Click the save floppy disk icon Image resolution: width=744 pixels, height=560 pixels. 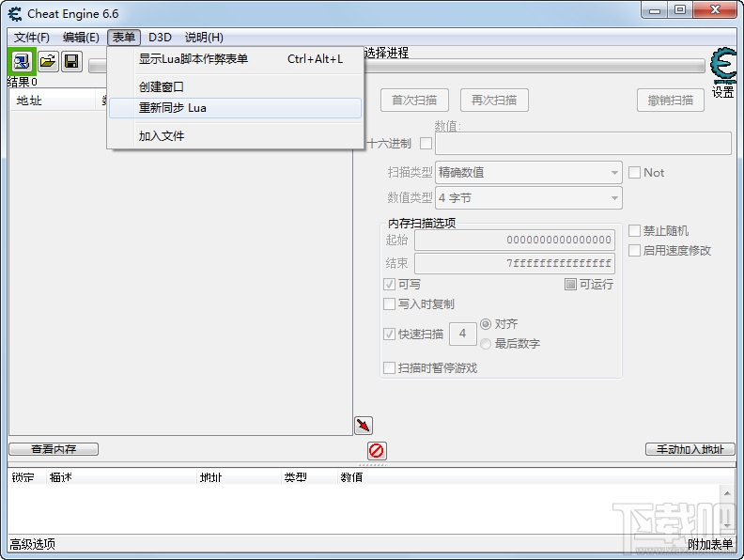point(71,61)
